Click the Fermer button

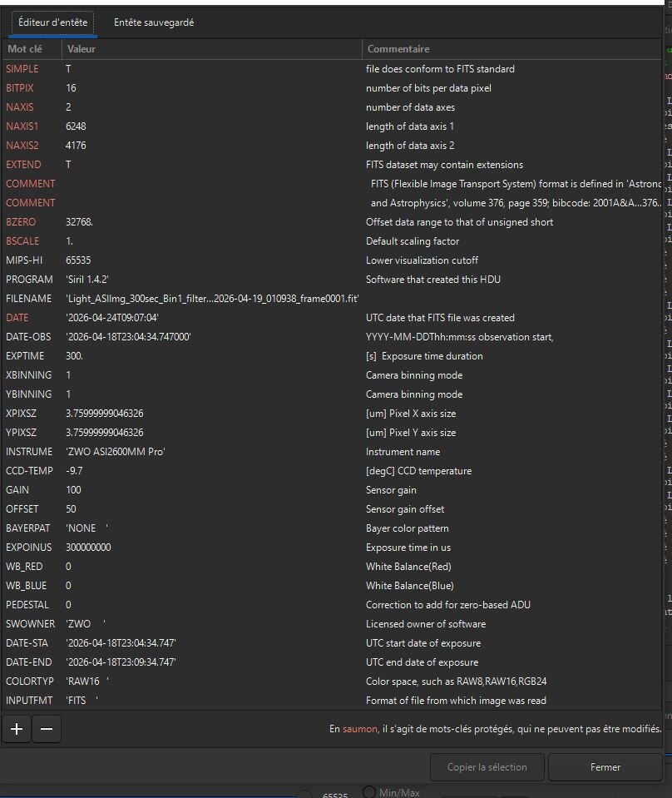coord(605,767)
